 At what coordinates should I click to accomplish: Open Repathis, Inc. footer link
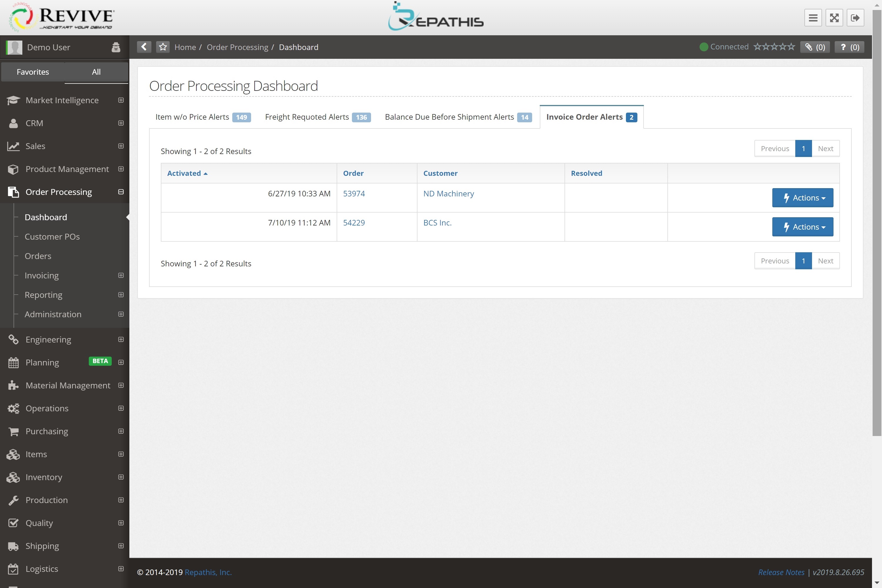[208, 572]
